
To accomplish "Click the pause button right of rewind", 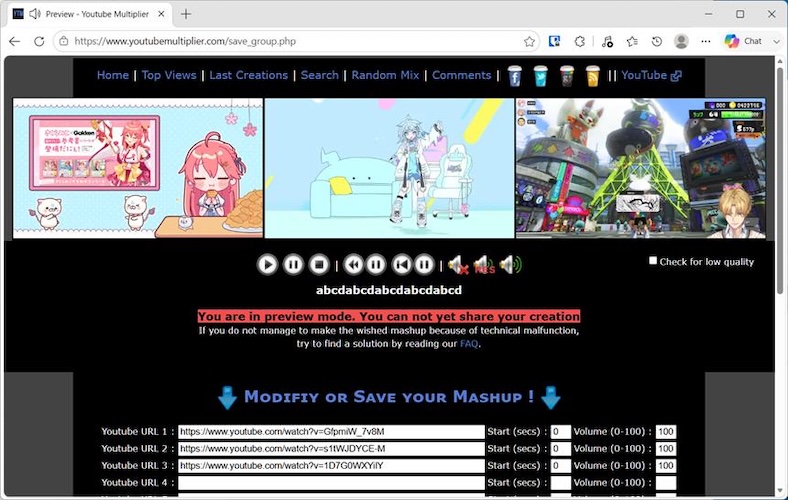I will (x=375, y=264).
